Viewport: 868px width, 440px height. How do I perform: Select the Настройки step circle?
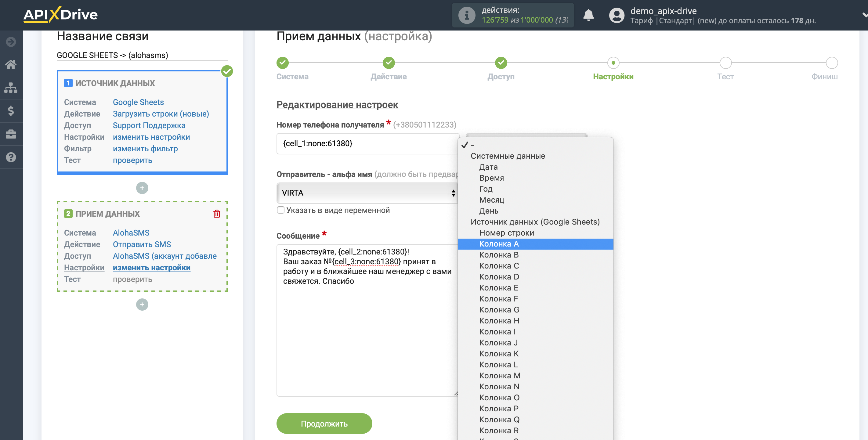tap(613, 63)
